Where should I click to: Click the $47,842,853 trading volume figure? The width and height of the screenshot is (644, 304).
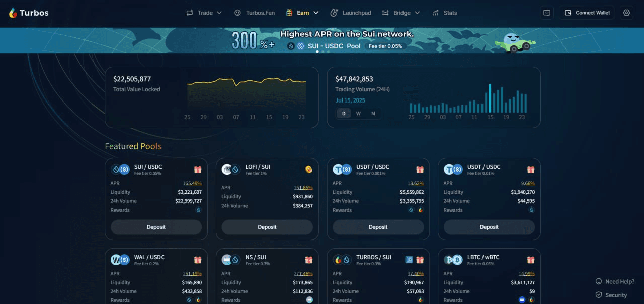click(x=354, y=79)
